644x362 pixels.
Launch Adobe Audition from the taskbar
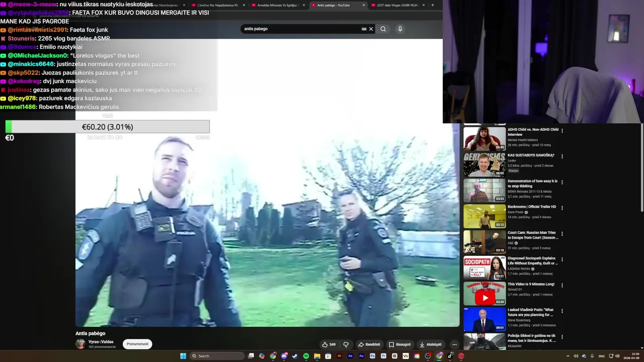click(x=361, y=356)
